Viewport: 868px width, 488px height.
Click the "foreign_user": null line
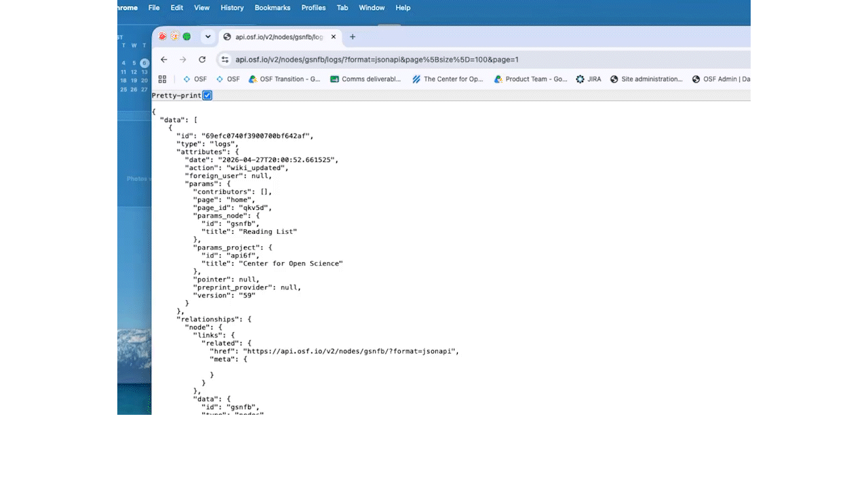(228, 176)
